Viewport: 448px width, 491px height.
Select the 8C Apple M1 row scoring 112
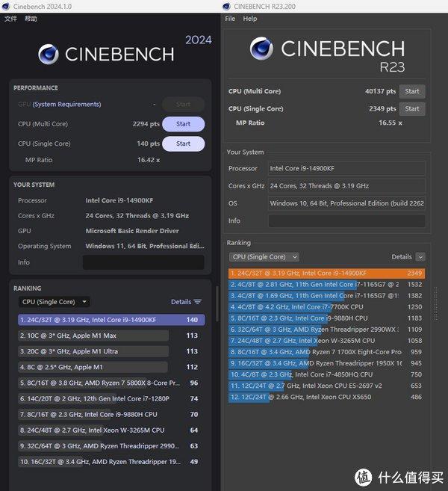point(111,367)
